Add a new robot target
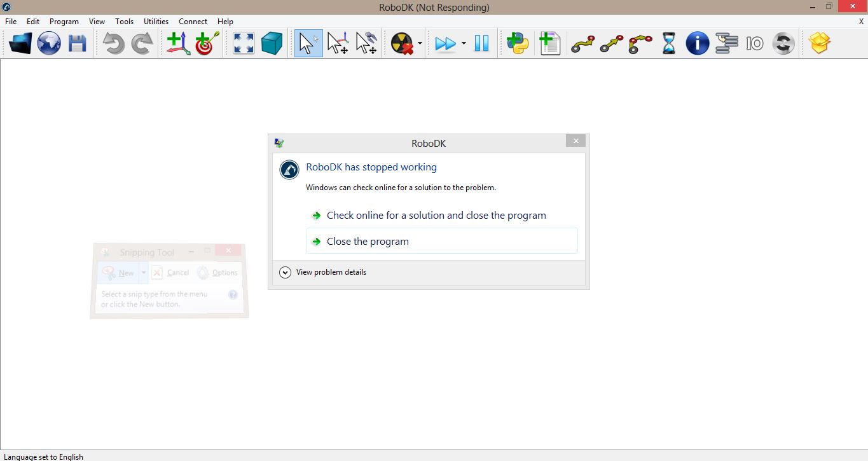This screenshot has width=868, height=461. click(207, 44)
